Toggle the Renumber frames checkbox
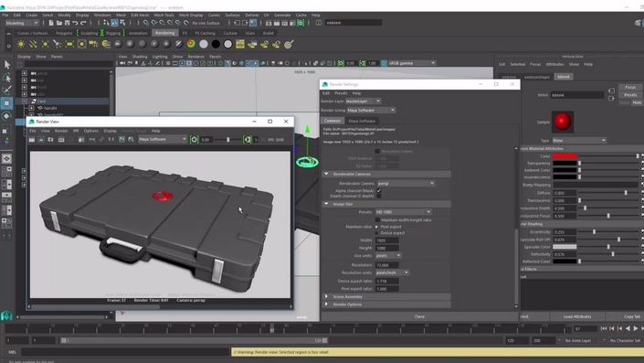The width and height of the screenshot is (644, 363). pos(377,151)
